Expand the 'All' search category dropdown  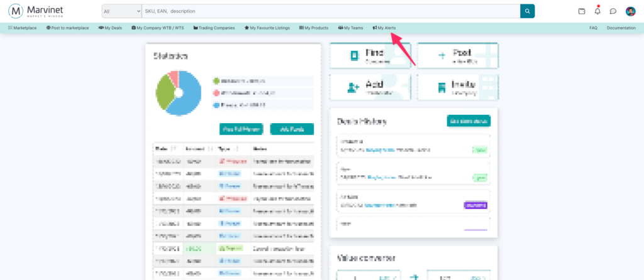click(x=122, y=11)
